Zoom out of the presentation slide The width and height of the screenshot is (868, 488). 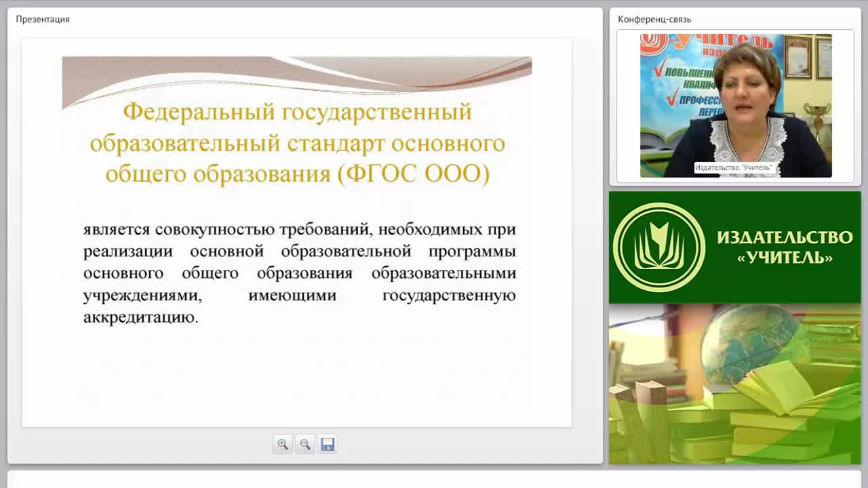305,445
